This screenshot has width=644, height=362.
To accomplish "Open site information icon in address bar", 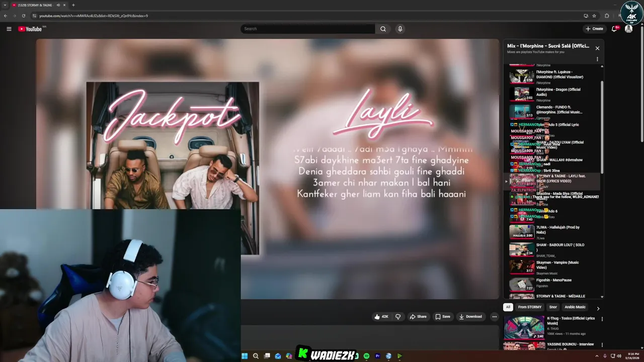I will coord(35,16).
